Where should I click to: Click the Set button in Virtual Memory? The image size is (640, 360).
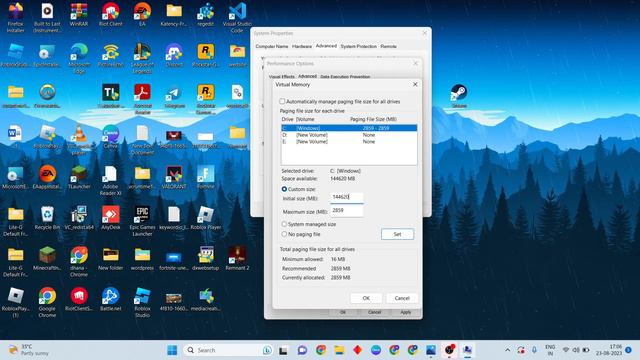(x=397, y=234)
